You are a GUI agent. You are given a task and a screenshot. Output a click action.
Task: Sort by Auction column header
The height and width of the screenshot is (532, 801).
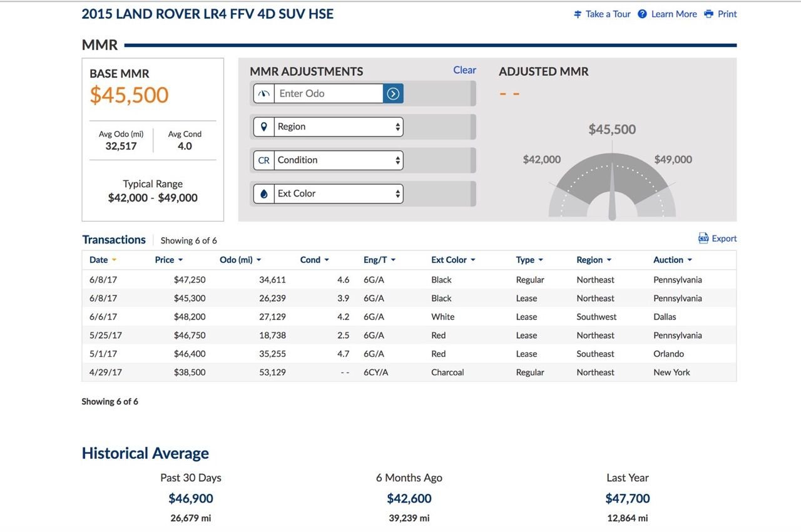tap(673, 260)
